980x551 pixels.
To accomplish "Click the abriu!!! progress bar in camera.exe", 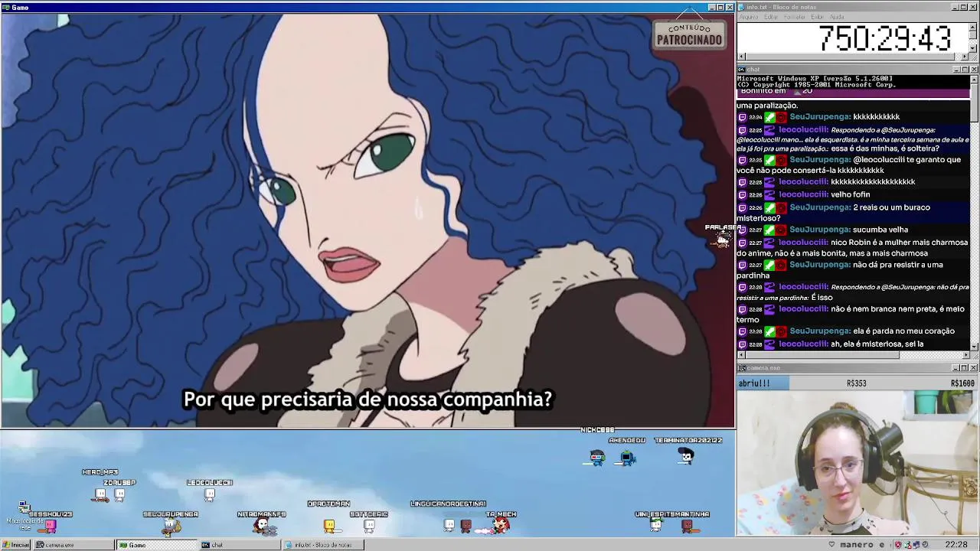I will [763, 383].
